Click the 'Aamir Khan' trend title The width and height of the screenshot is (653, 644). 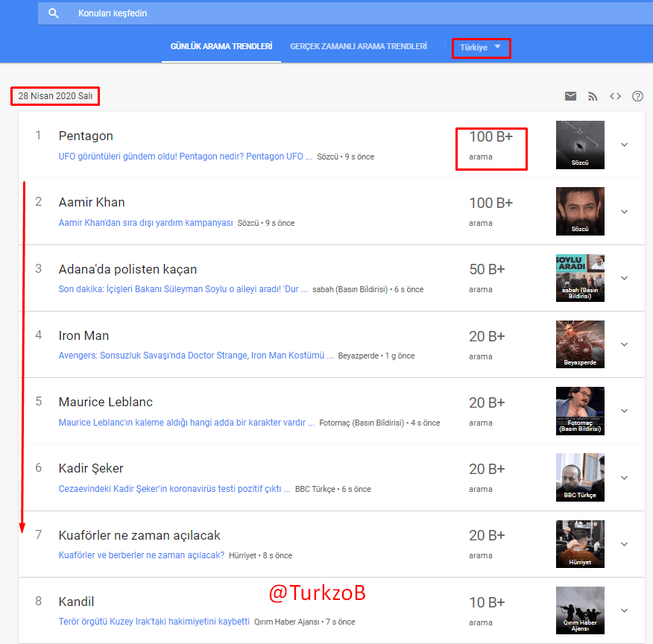92,202
